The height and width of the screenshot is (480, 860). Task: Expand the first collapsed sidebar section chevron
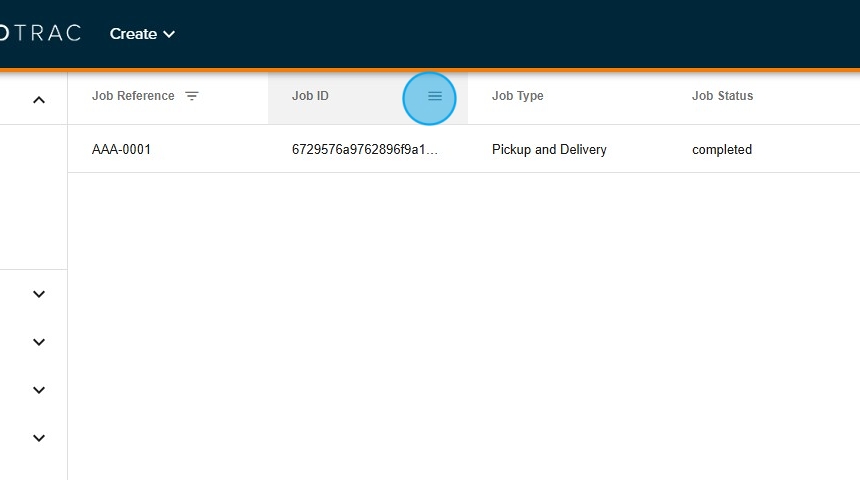click(x=39, y=294)
